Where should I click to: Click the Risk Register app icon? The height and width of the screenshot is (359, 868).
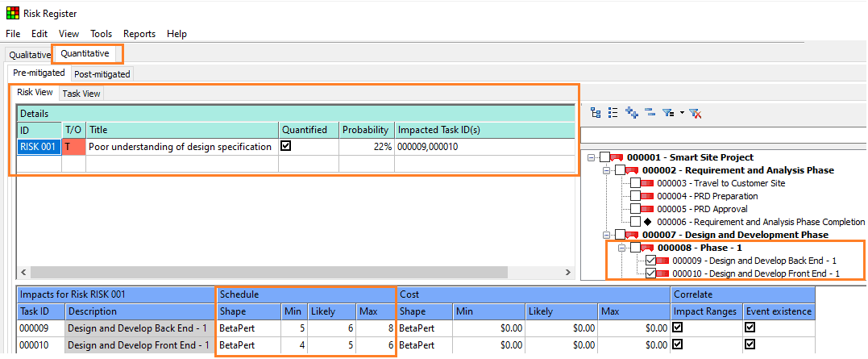click(x=12, y=13)
